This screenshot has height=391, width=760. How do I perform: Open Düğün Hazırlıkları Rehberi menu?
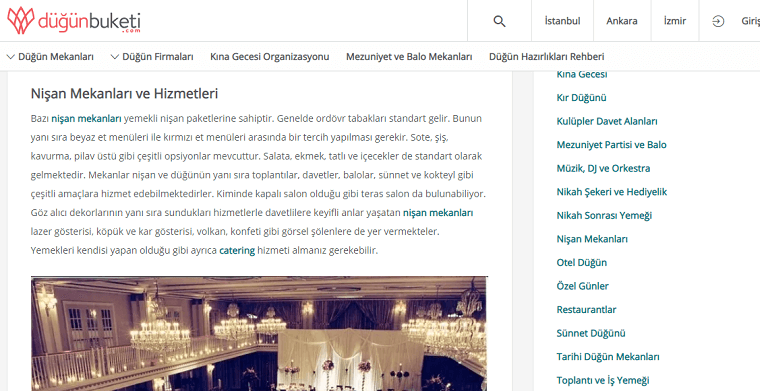(x=547, y=57)
